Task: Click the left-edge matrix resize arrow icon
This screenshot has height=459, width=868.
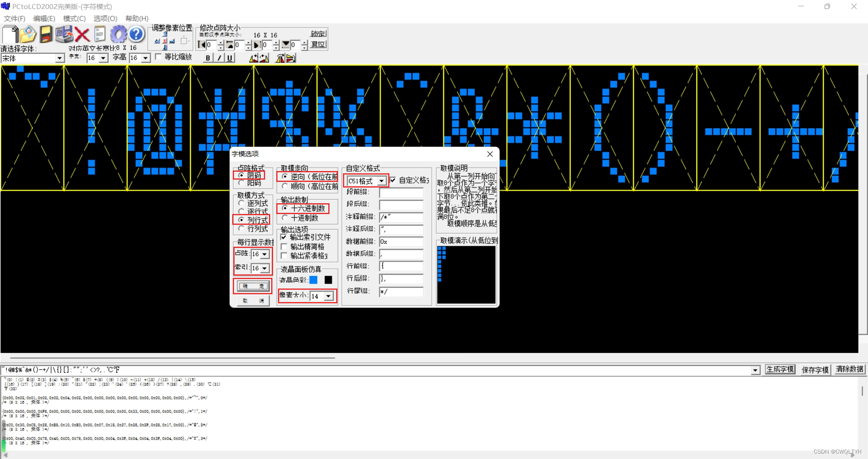Action: point(202,45)
